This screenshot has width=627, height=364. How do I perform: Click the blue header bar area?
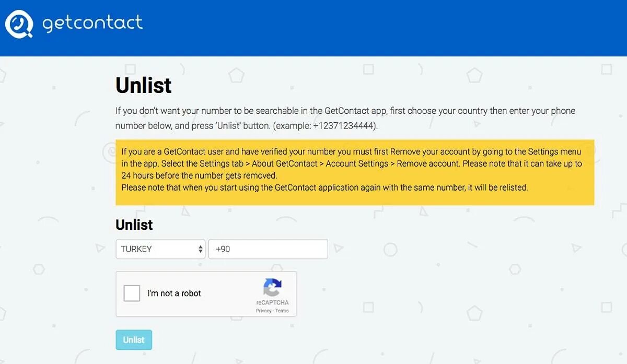(x=313, y=28)
